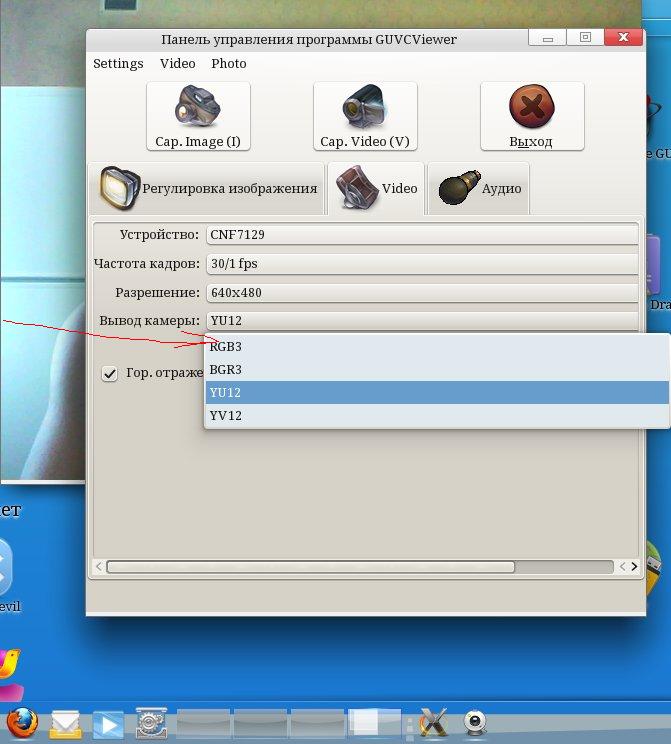The width and height of the screenshot is (671, 744).
Task: Open the Разрешение 640x480 dropdown
Action: click(x=422, y=293)
